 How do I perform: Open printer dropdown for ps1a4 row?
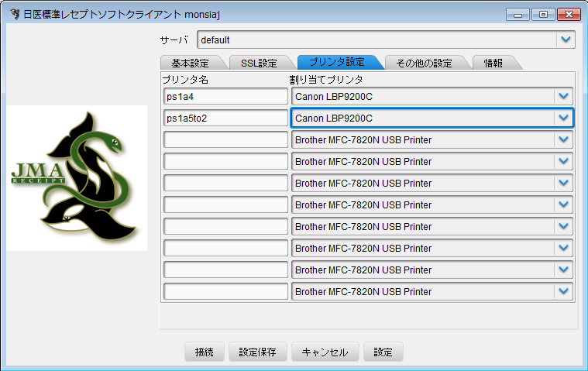pyautogui.click(x=432, y=96)
